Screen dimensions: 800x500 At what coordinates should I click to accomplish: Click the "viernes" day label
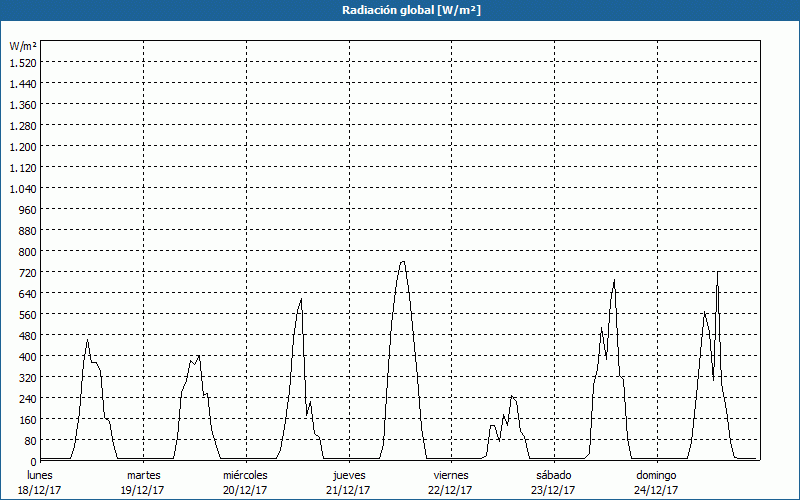click(451, 475)
